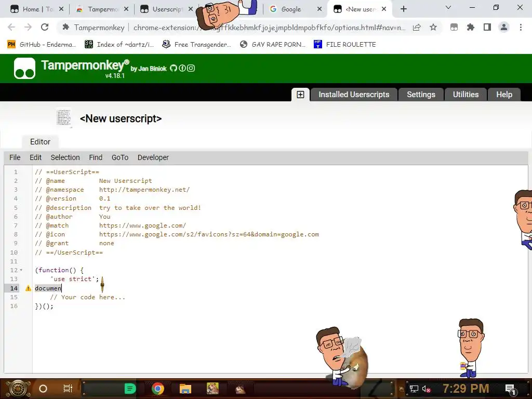Click the network tray icon

point(414,389)
